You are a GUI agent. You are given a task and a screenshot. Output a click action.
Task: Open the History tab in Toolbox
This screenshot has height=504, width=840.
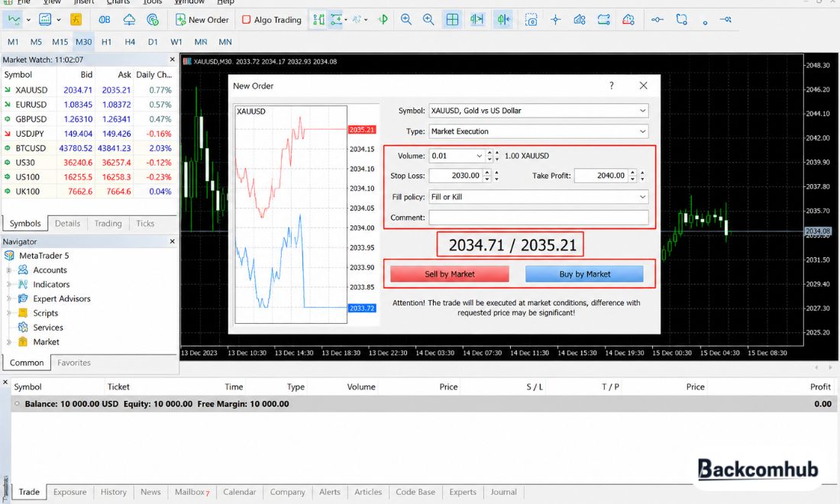pos(114,492)
